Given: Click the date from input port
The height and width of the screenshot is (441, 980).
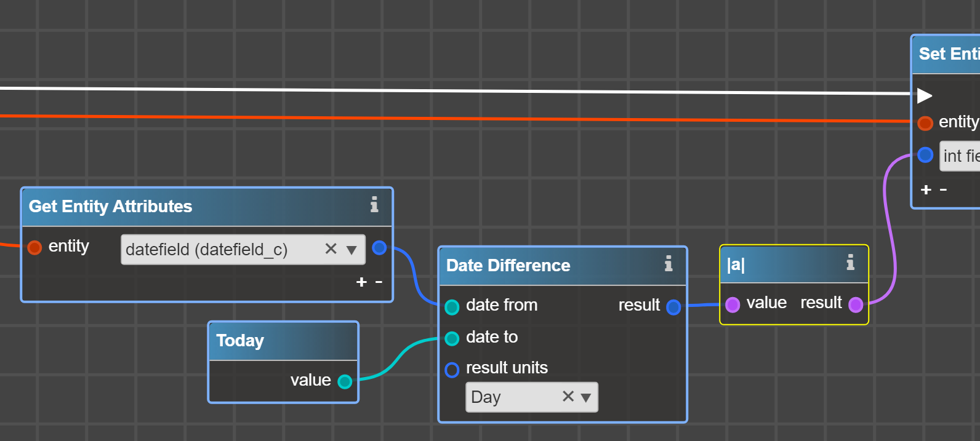Looking at the screenshot, I should [x=452, y=307].
